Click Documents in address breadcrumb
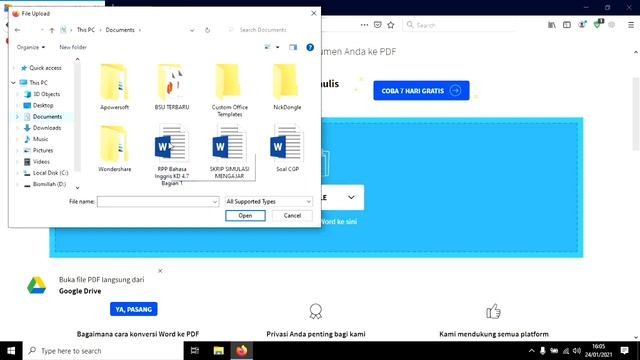Viewport: 640px width, 360px height. click(x=120, y=30)
